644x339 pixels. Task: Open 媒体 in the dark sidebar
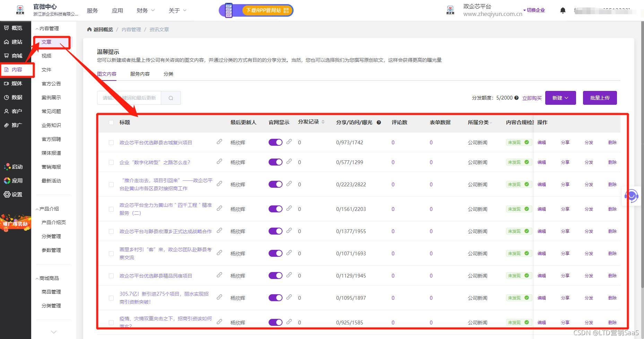coord(13,83)
